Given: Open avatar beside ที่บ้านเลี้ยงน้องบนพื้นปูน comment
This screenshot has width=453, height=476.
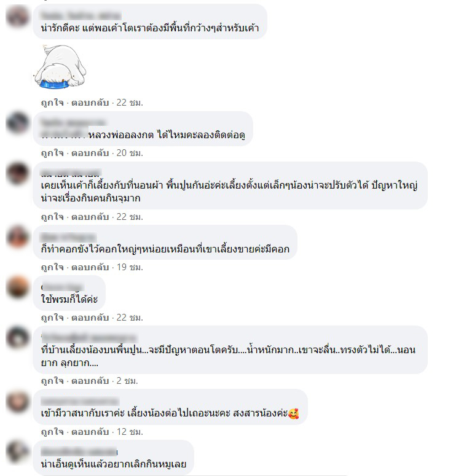Looking at the screenshot, I should coord(17,338).
